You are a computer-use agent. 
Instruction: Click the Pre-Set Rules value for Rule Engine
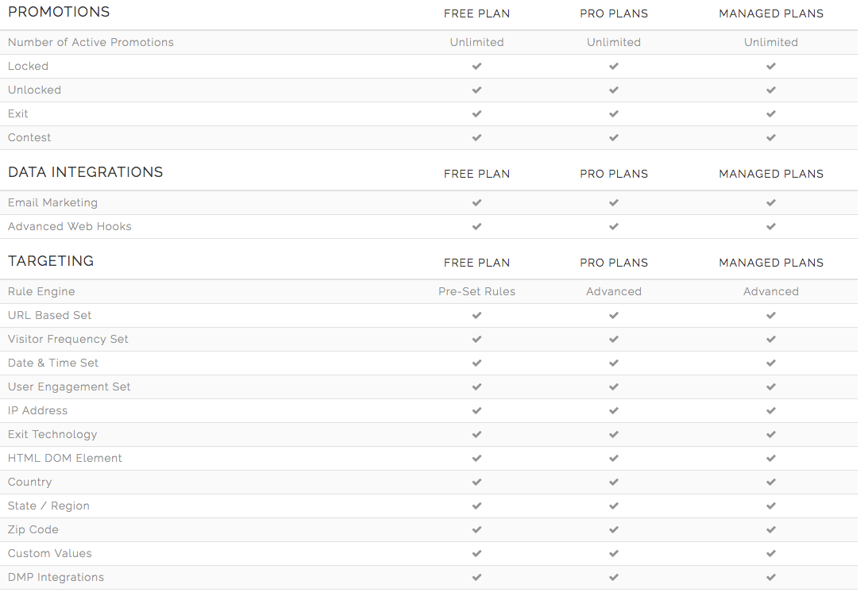[x=476, y=291]
